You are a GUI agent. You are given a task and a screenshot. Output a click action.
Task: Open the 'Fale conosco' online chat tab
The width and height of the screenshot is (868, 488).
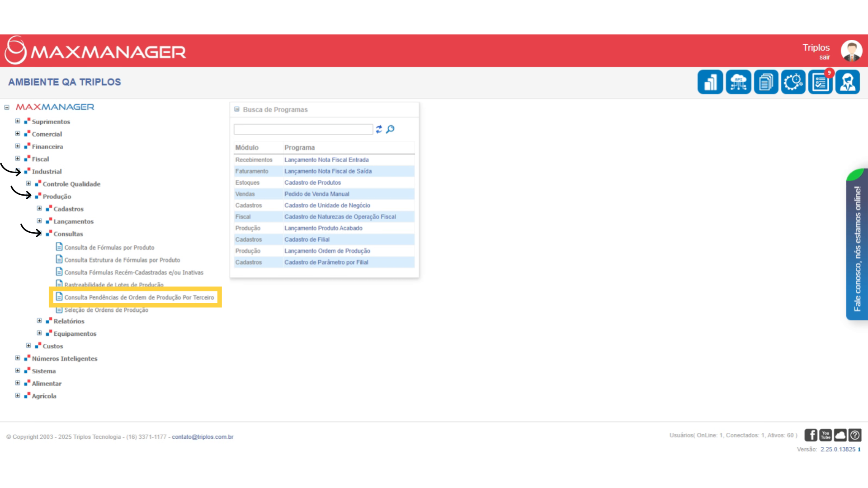click(857, 244)
